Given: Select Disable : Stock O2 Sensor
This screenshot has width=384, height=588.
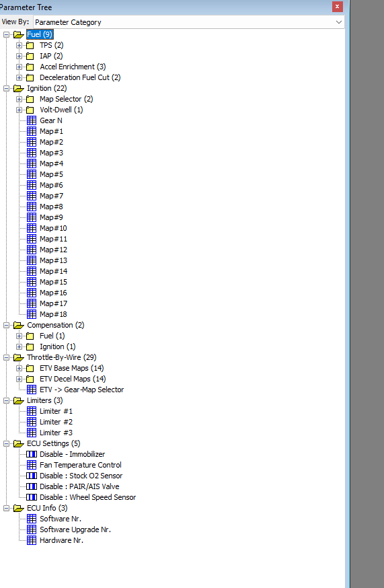Looking at the screenshot, I should click(81, 476).
